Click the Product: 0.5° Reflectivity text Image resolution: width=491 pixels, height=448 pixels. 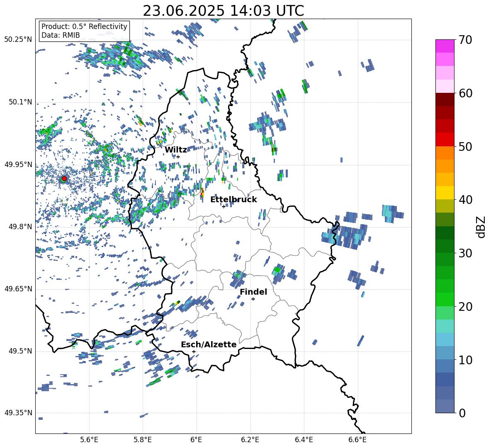coord(84,26)
